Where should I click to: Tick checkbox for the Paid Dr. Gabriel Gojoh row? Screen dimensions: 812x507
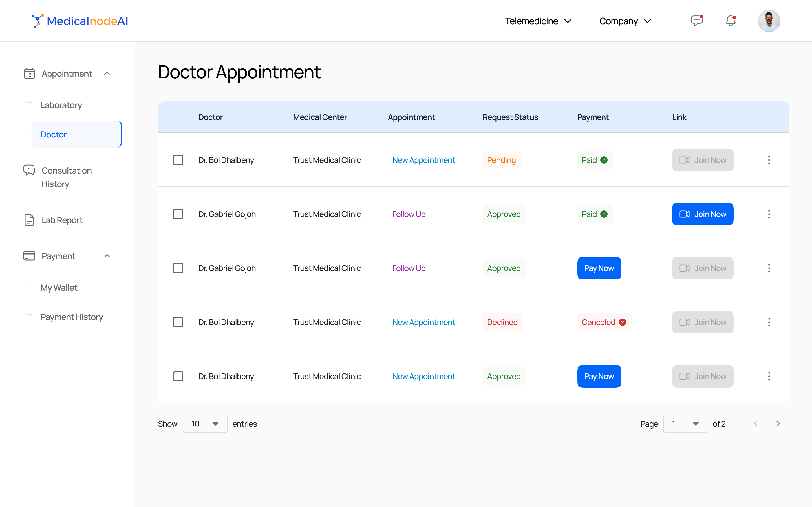[178, 214]
